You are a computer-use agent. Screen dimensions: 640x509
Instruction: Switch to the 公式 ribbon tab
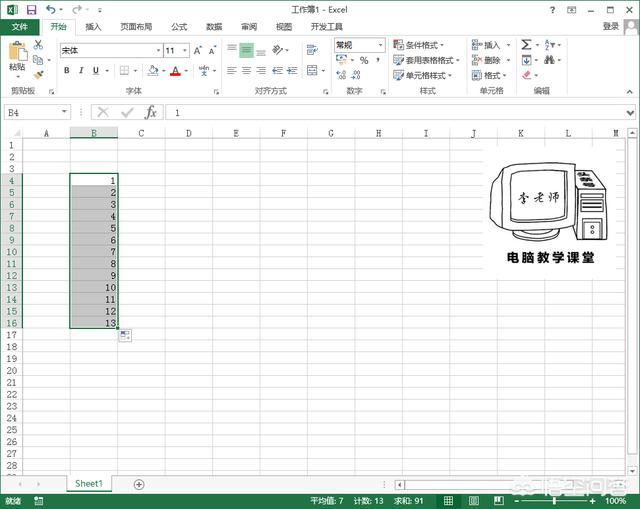[x=179, y=27]
